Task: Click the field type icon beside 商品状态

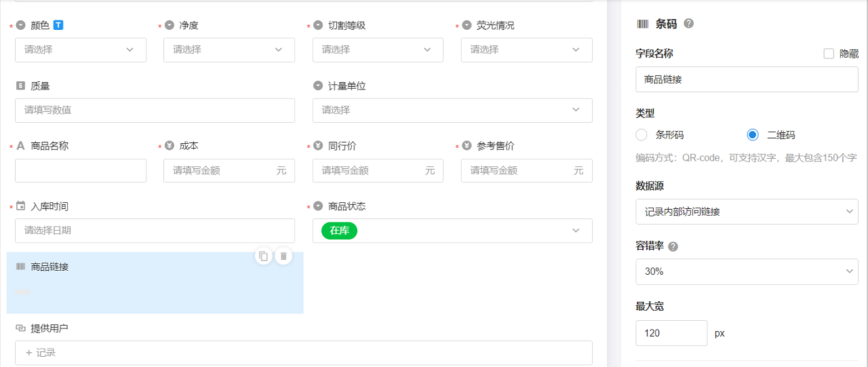Action: coord(318,206)
